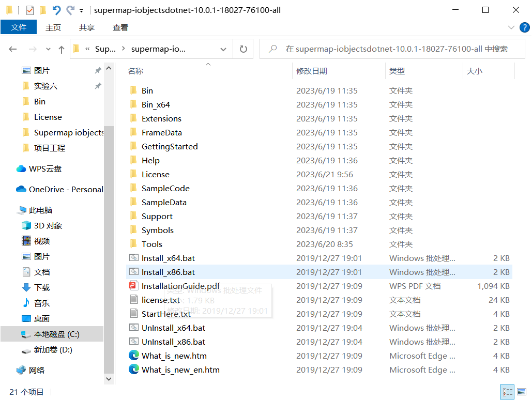The width and height of the screenshot is (532, 400).
Task: Open the 文件 menu tab
Action: 19,27
